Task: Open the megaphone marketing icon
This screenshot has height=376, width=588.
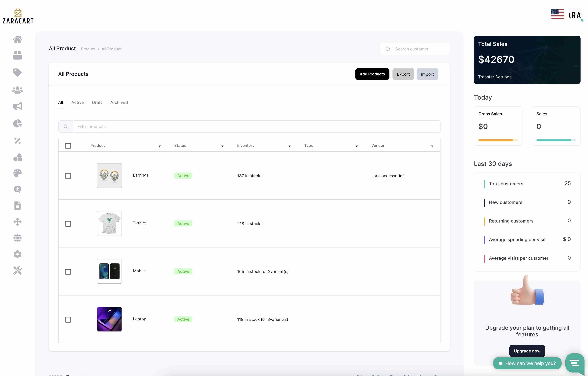Action: coord(17,106)
